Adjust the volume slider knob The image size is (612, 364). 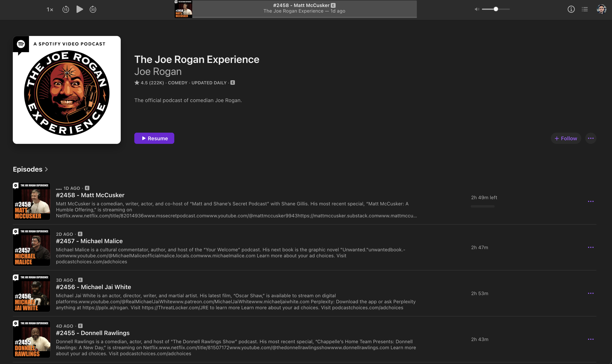[x=496, y=9]
